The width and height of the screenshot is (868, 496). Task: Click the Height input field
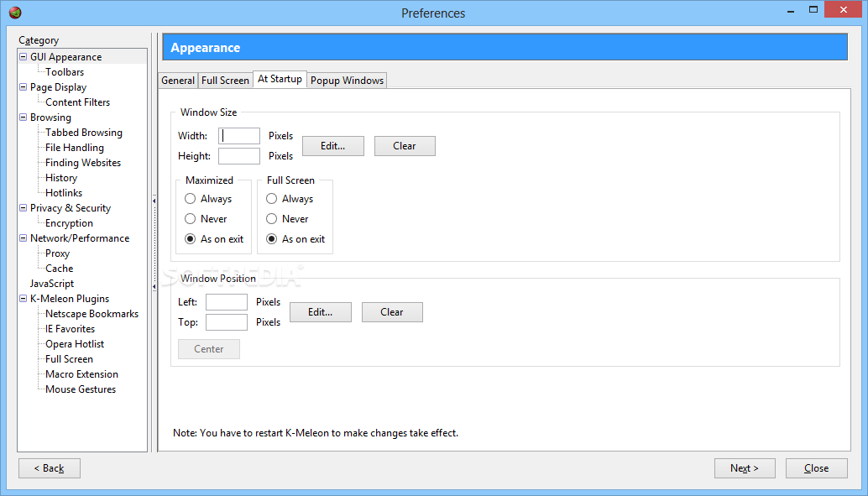(x=239, y=156)
